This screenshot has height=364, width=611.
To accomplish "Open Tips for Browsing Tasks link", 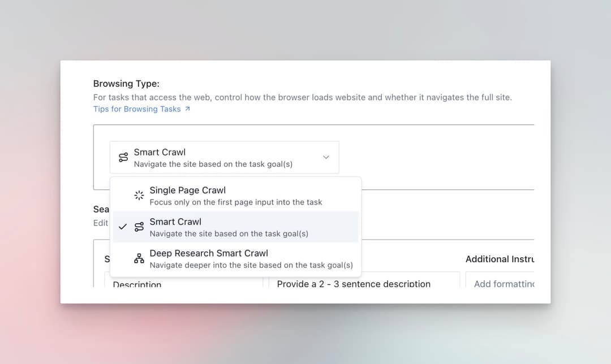I will tap(137, 109).
